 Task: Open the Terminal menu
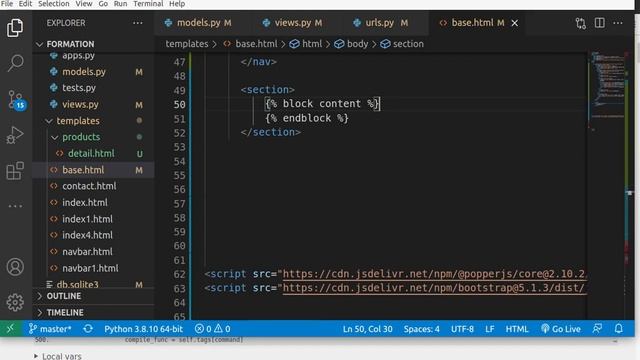point(148,4)
